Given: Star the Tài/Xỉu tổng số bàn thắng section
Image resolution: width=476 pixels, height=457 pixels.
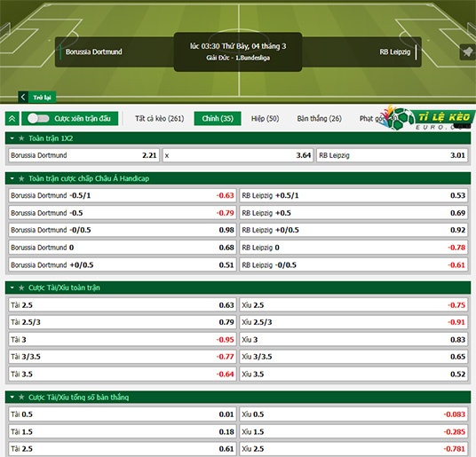Looking at the screenshot, I should 21,397.
